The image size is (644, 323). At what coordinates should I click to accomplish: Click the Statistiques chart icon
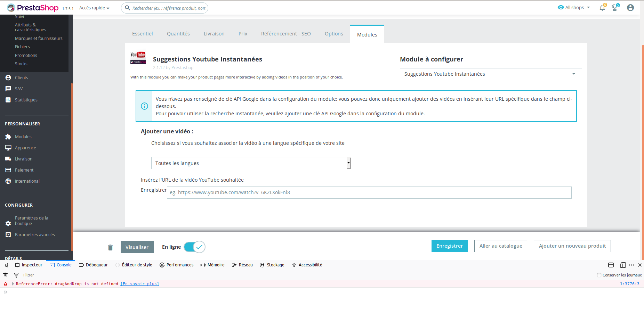tap(8, 100)
